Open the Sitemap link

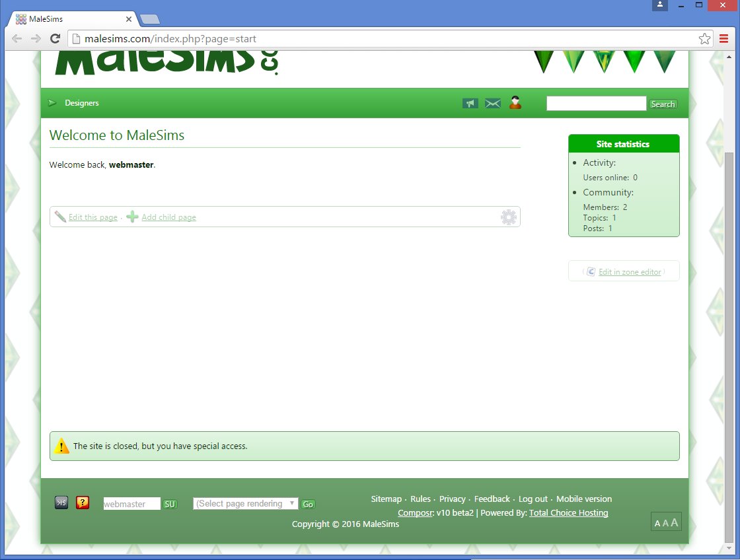coord(386,499)
